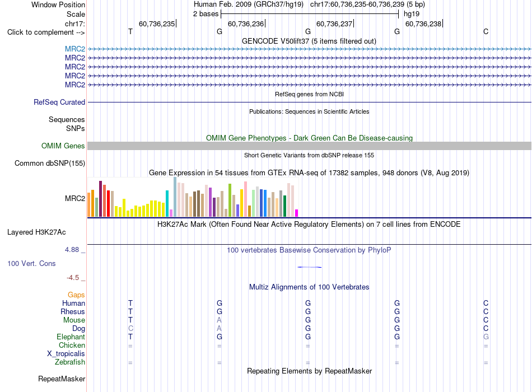Click the cyan bar in GTEx chart

click(167, 204)
